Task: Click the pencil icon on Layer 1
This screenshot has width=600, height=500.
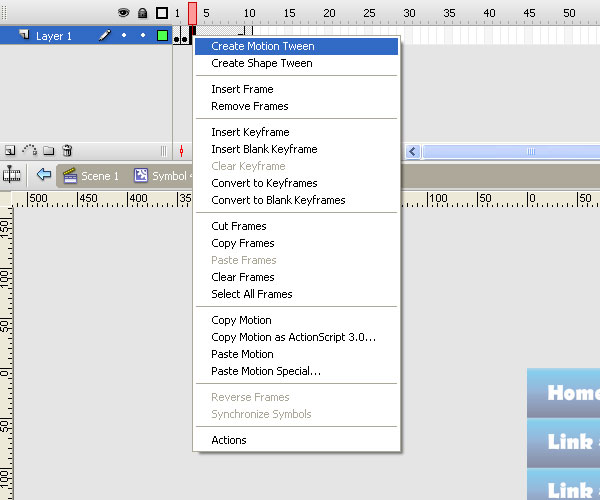Action: click(x=105, y=35)
